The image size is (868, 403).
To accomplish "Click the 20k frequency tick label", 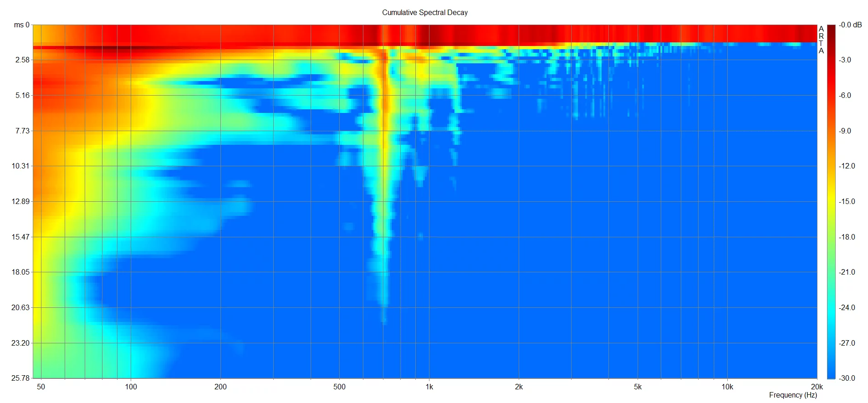I will point(817,387).
